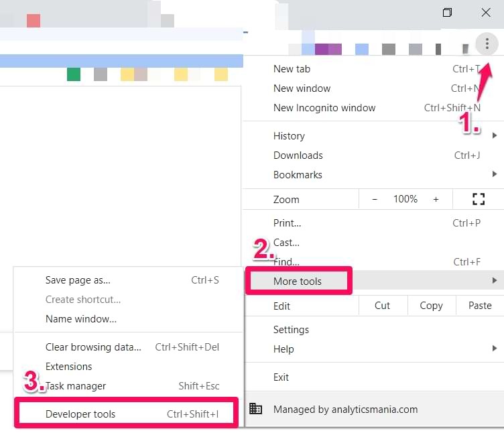This screenshot has height=433, width=504.
Task: Open Developer tools from the submenu
Action: pyautogui.click(x=80, y=414)
